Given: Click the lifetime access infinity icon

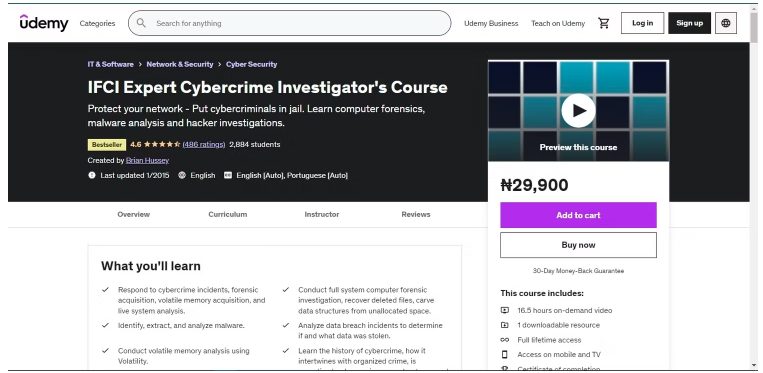Looking at the screenshot, I should pyautogui.click(x=505, y=340).
